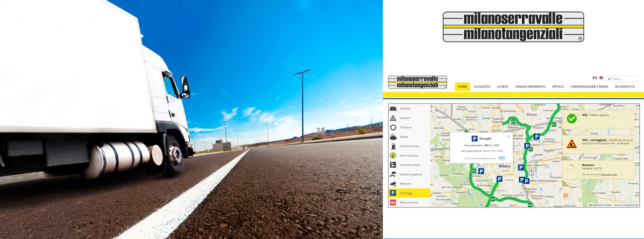Image resolution: width=644 pixels, height=239 pixels.
Task: Select the Chiusure label in sidebar
Action: point(406,127)
